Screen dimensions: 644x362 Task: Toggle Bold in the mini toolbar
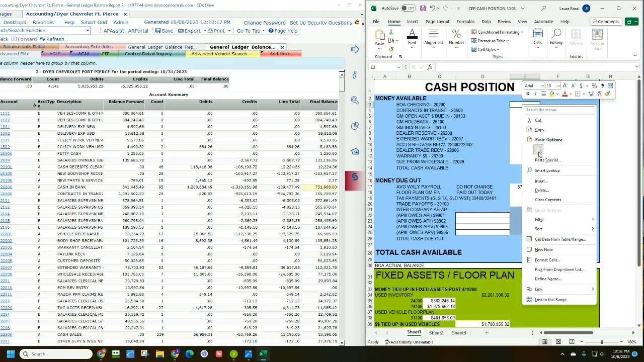click(x=527, y=94)
